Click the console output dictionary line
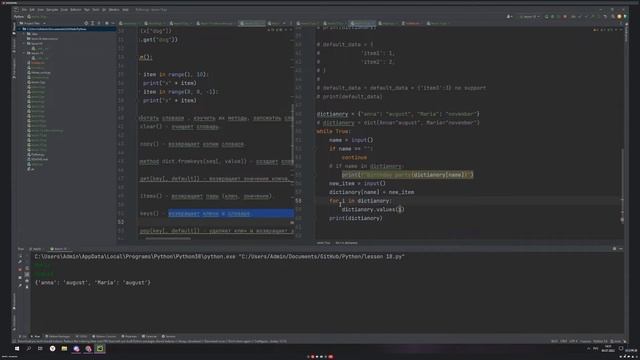The height and width of the screenshot is (360, 640). tap(93, 282)
